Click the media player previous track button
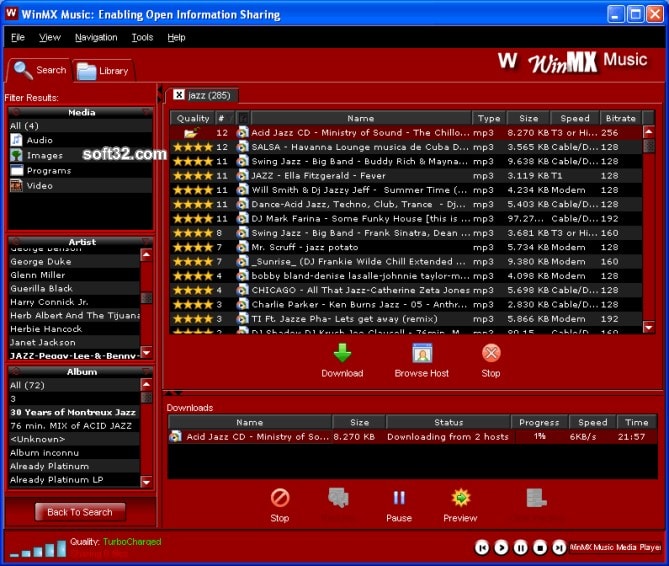Screen dimensions: 669x566 point(482,547)
